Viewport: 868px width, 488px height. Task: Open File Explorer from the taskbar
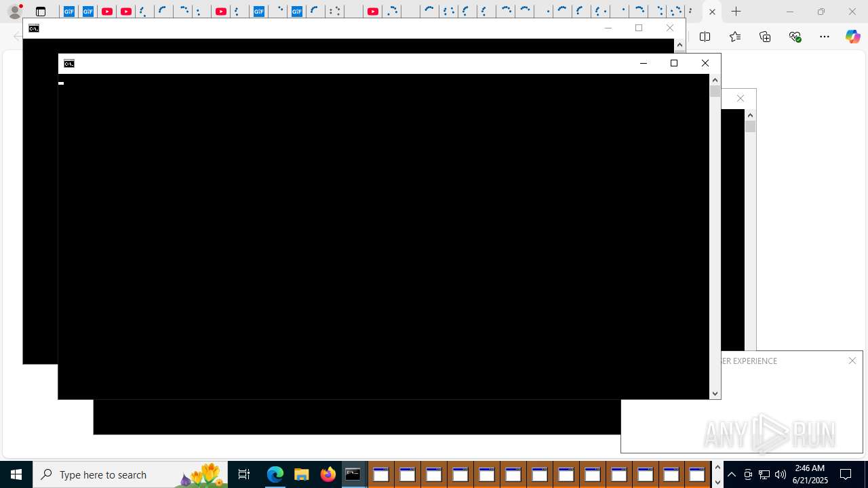coord(301,474)
